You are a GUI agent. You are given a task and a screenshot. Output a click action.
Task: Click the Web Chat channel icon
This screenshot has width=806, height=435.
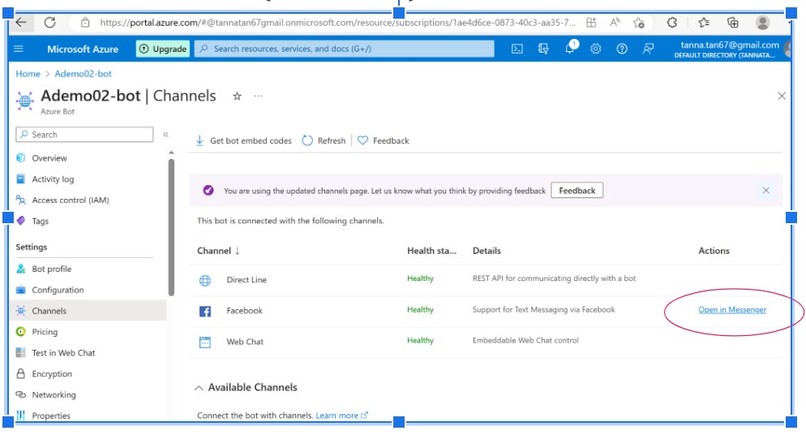click(x=205, y=342)
